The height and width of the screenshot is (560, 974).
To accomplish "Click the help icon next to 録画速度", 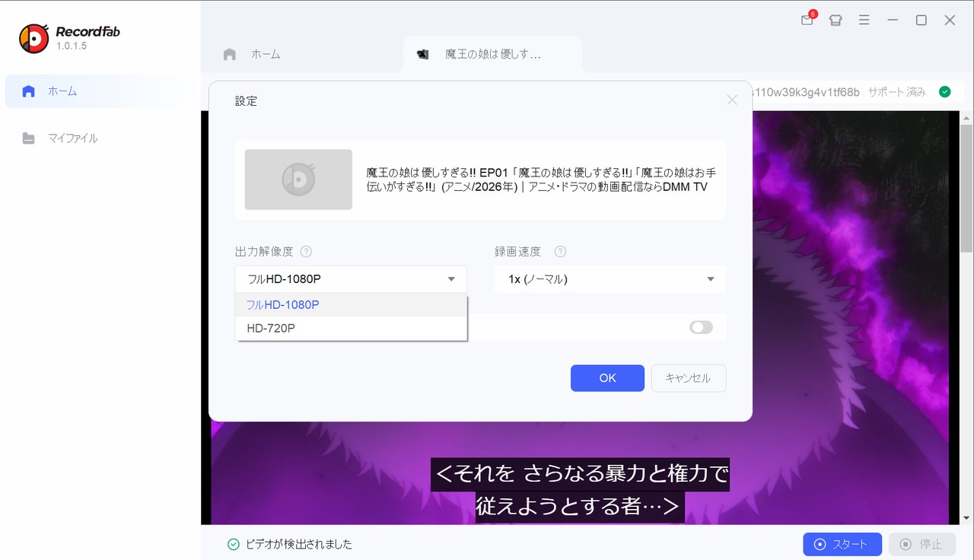I will pos(560,251).
